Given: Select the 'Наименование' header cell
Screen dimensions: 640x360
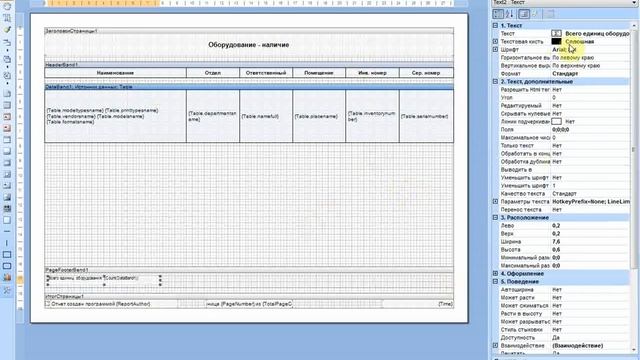Looking at the screenshot, I should coord(116,73).
